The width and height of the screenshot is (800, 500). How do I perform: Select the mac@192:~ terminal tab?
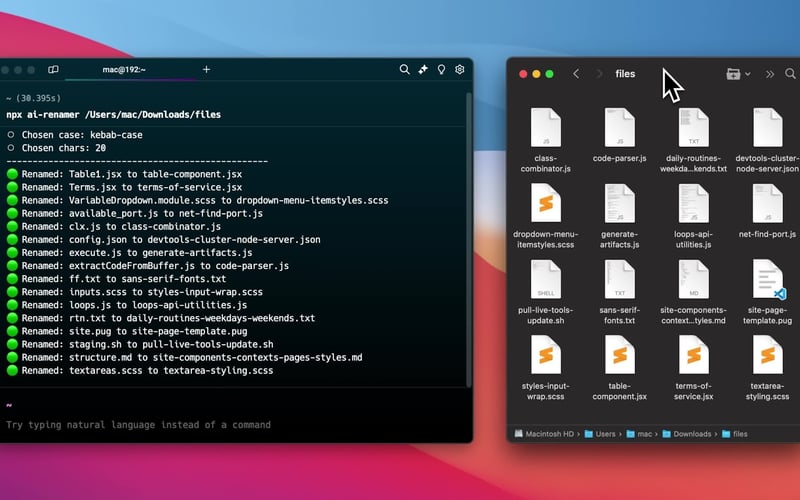pyautogui.click(x=124, y=69)
